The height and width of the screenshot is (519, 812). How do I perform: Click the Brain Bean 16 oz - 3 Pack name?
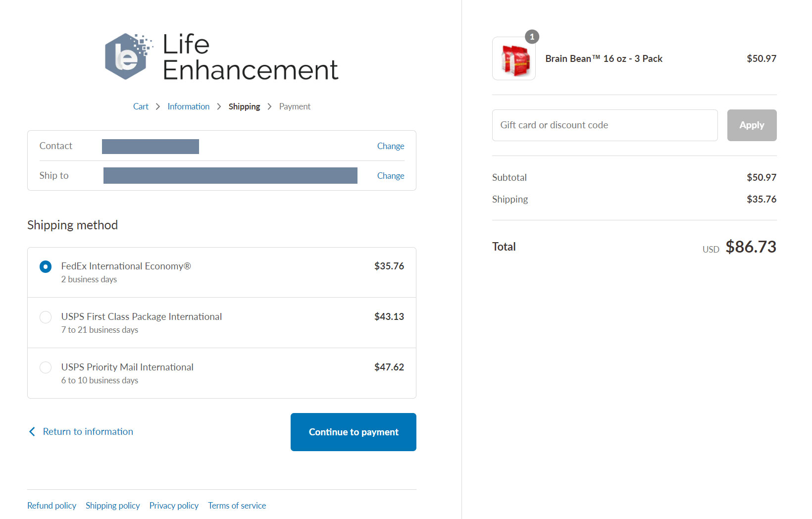coord(604,58)
